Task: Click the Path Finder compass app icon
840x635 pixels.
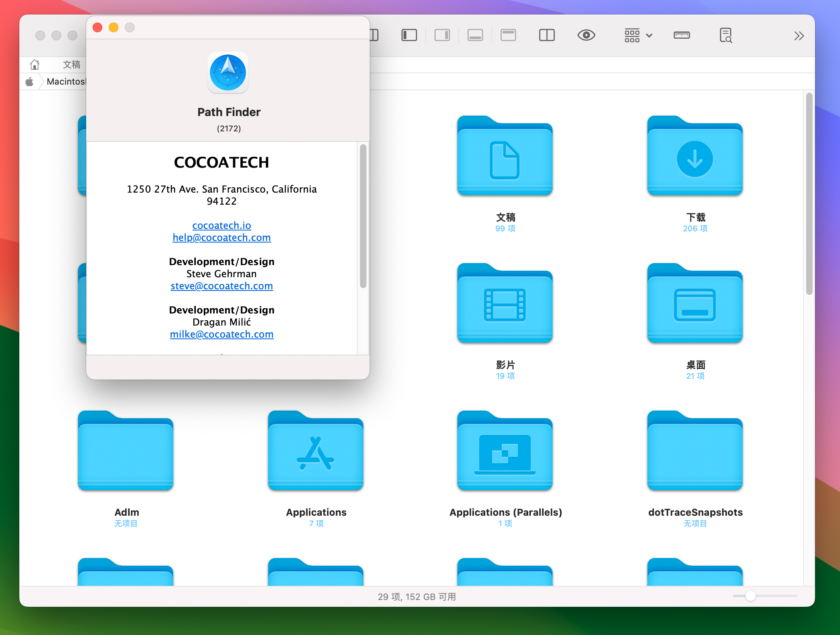Action: pyautogui.click(x=228, y=73)
